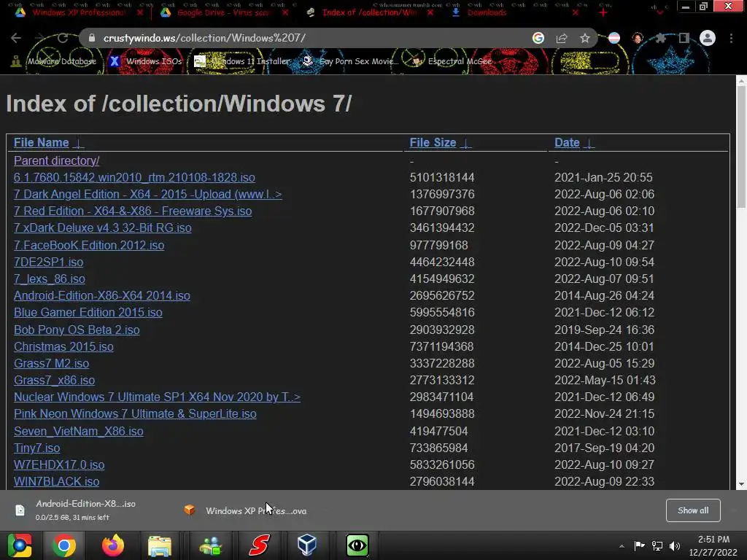
Task: Click the scrollbar down arrow
Action: coord(742,484)
